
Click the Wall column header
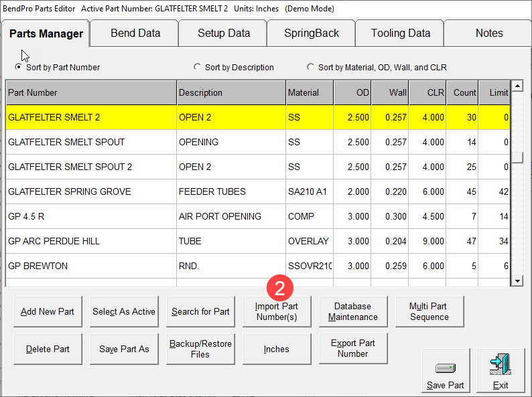[390, 92]
